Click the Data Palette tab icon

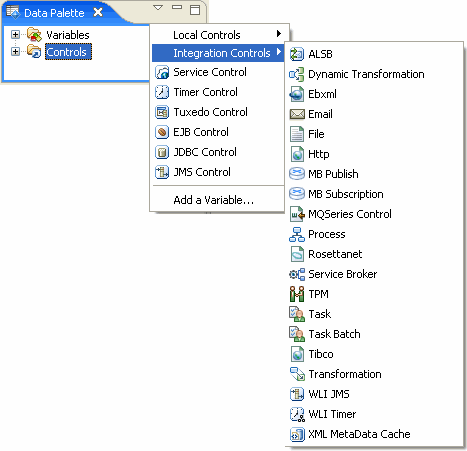[14, 12]
